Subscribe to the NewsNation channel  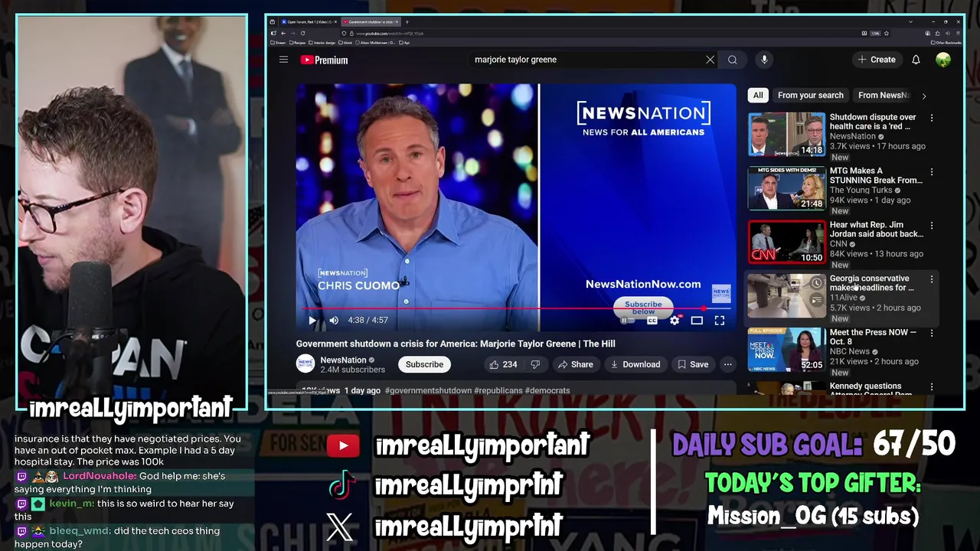(424, 364)
